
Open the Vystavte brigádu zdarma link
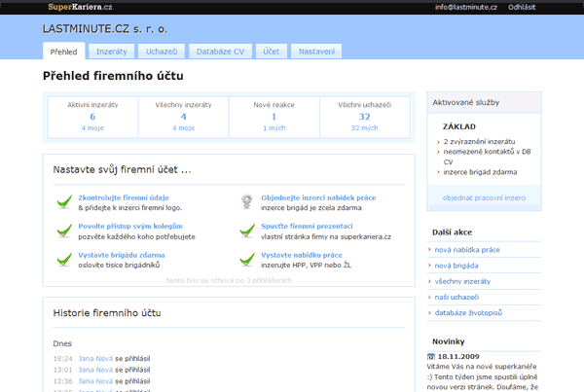[x=122, y=255]
